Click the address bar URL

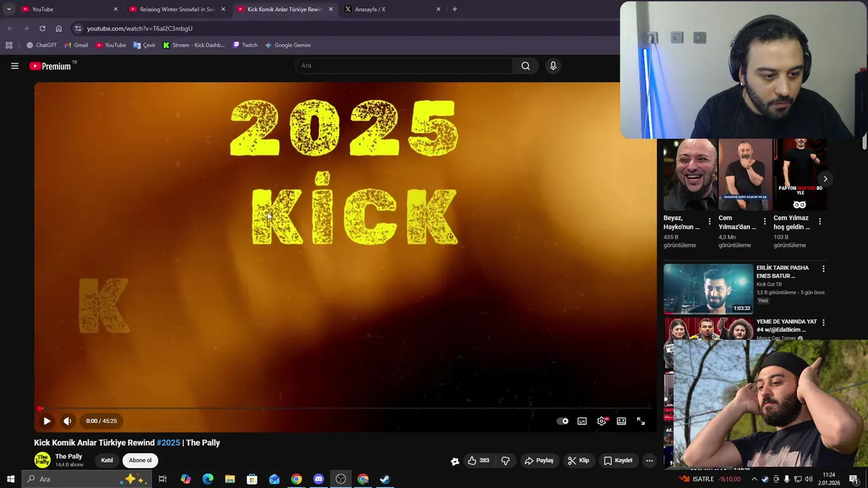[140, 28]
